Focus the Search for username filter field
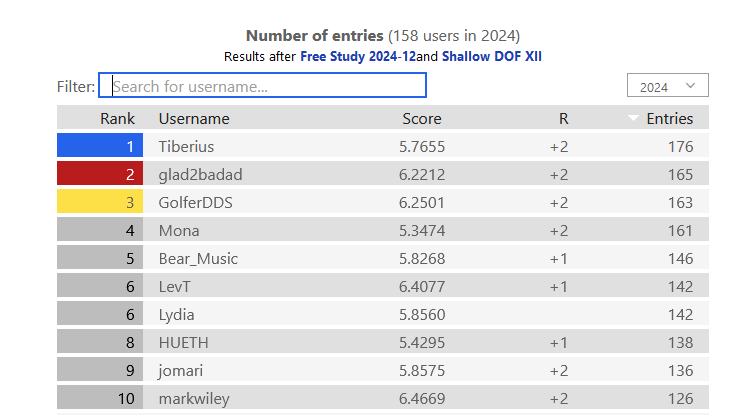The height and width of the screenshot is (415, 752). pos(262,85)
